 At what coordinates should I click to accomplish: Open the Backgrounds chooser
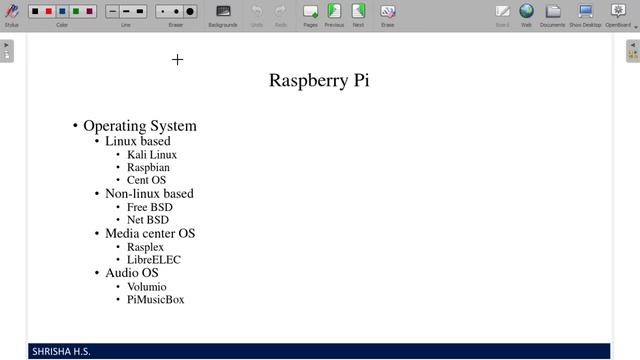[x=223, y=16]
